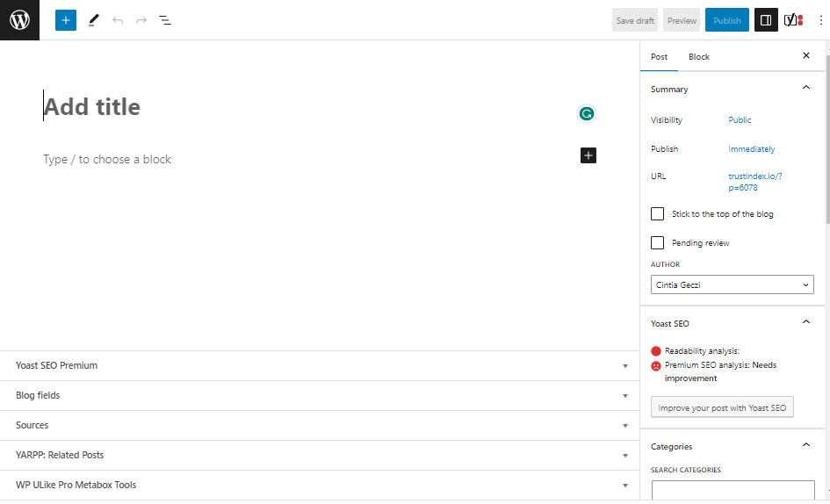The height and width of the screenshot is (504, 830).
Task: Switch to the Block tab
Action: coord(699,57)
